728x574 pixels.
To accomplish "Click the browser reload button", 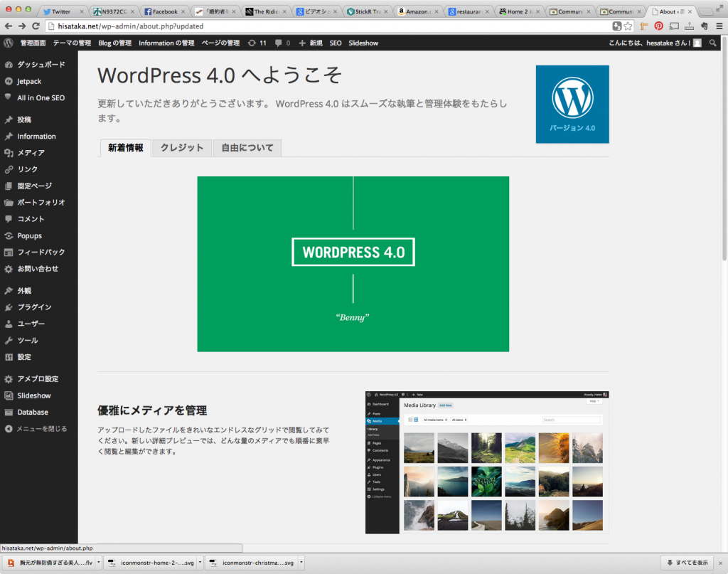I will [37, 24].
